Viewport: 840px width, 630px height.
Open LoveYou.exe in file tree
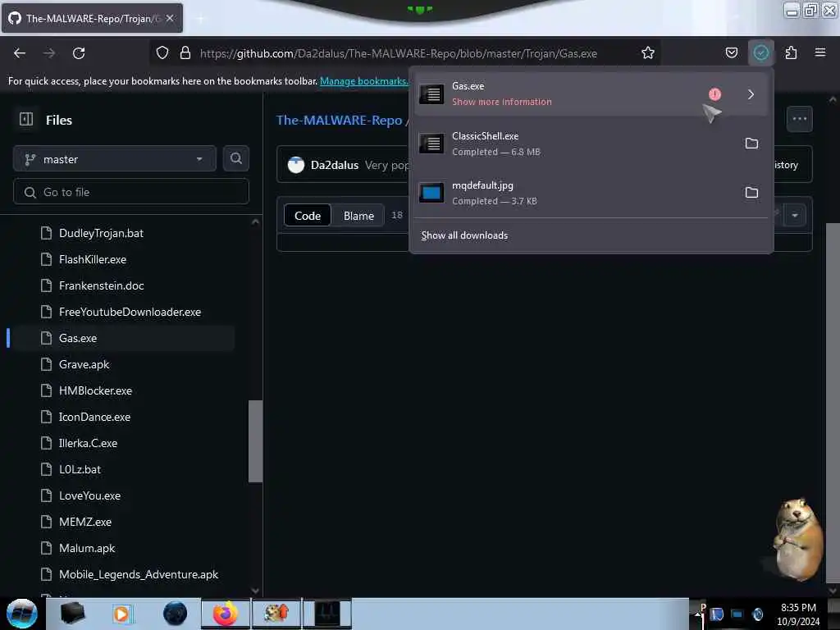89,495
